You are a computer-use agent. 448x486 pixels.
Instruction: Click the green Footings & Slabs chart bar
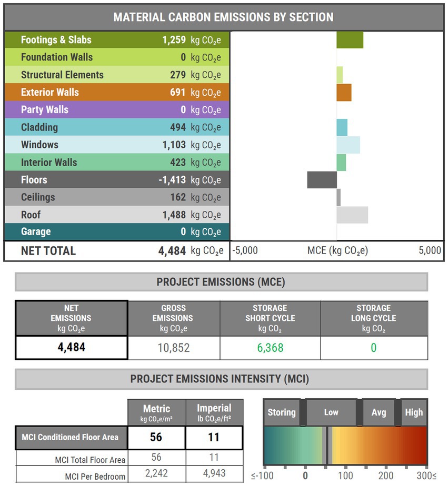click(350, 40)
